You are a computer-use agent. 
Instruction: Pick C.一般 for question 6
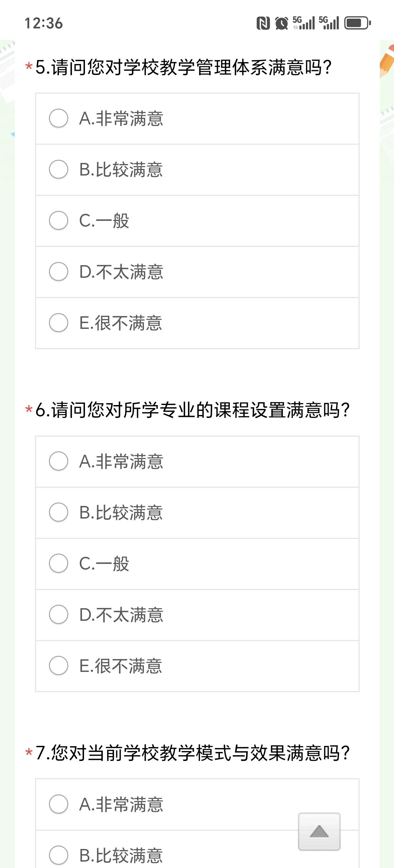[197, 564]
